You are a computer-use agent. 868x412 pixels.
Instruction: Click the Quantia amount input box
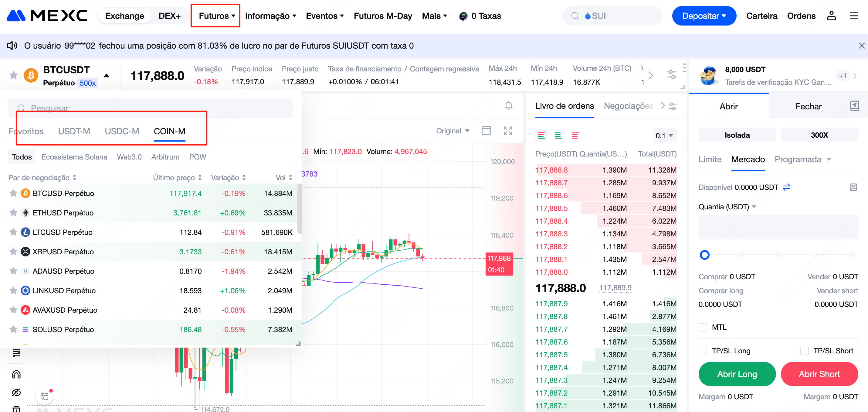pos(778,228)
